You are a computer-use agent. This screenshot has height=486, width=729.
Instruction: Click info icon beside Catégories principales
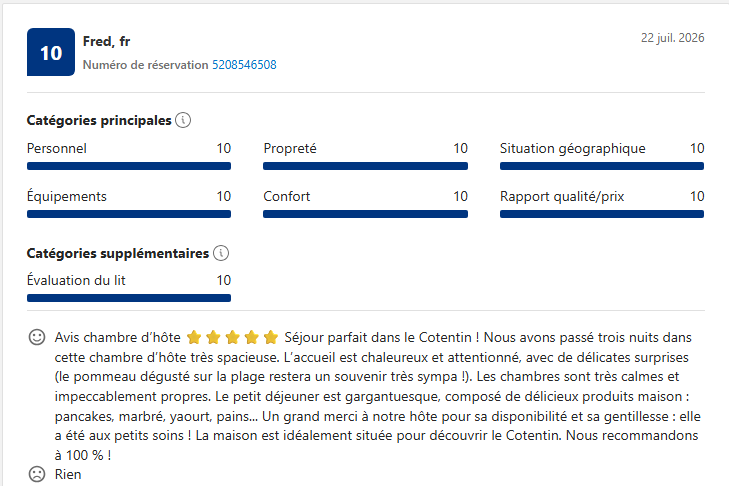click(x=183, y=120)
